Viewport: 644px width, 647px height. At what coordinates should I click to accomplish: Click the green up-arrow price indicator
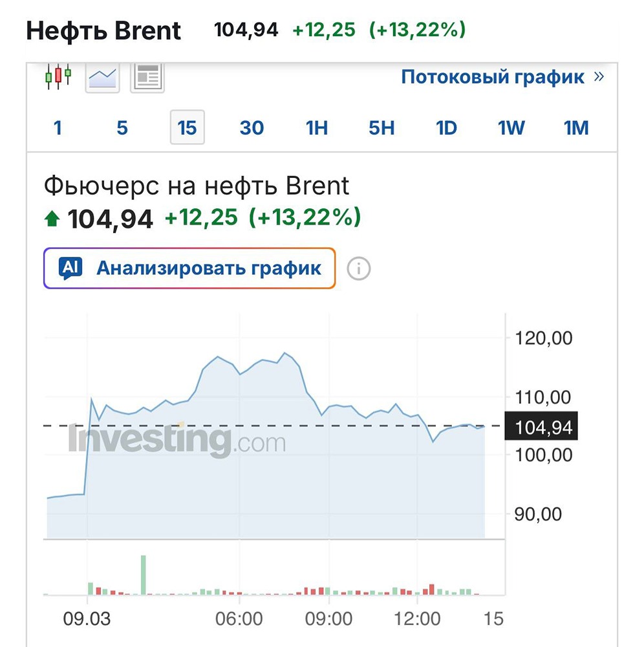pos(52,220)
